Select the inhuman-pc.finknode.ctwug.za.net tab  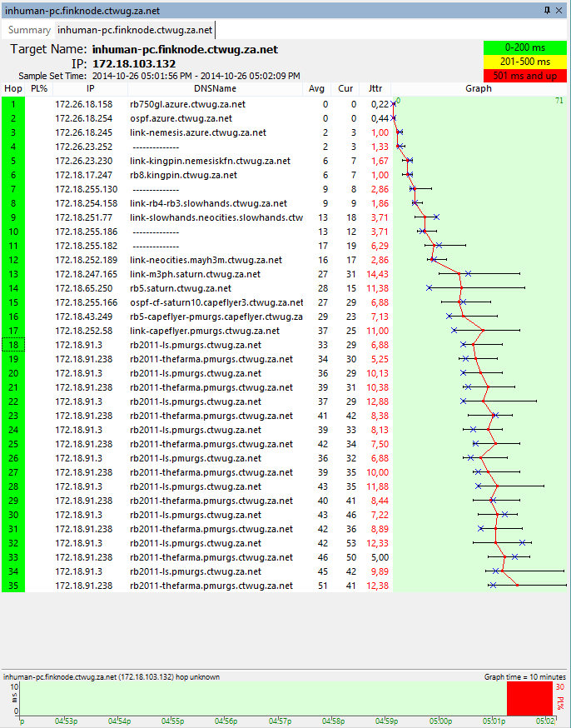point(134,30)
